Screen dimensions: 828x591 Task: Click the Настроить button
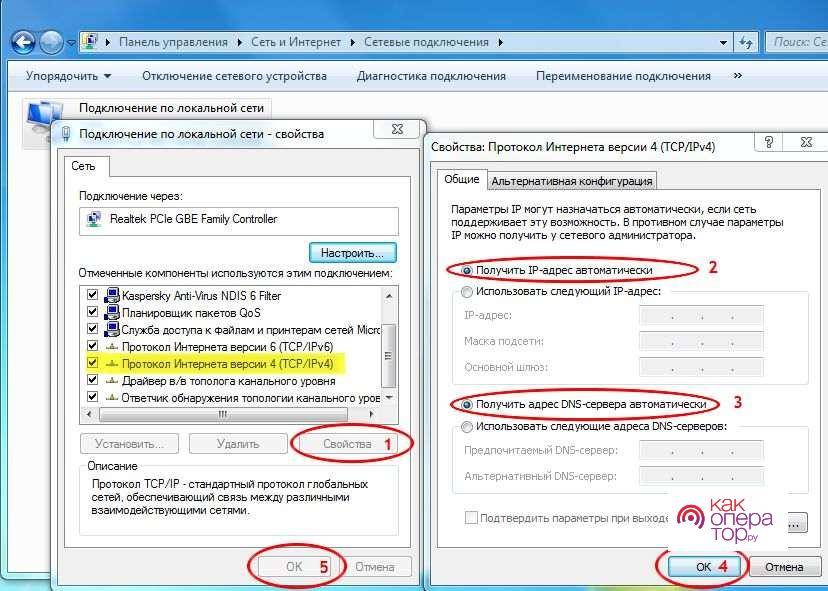tap(352, 253)
